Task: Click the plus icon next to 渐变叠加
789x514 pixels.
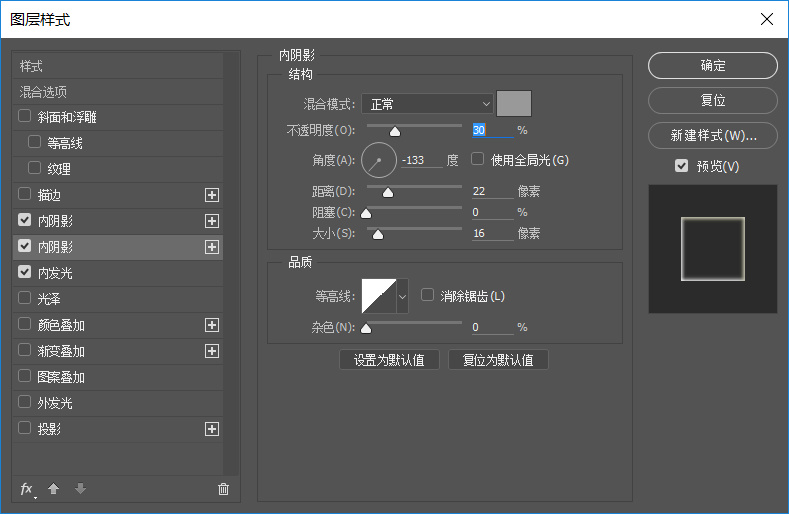Action: click(212, 351)
